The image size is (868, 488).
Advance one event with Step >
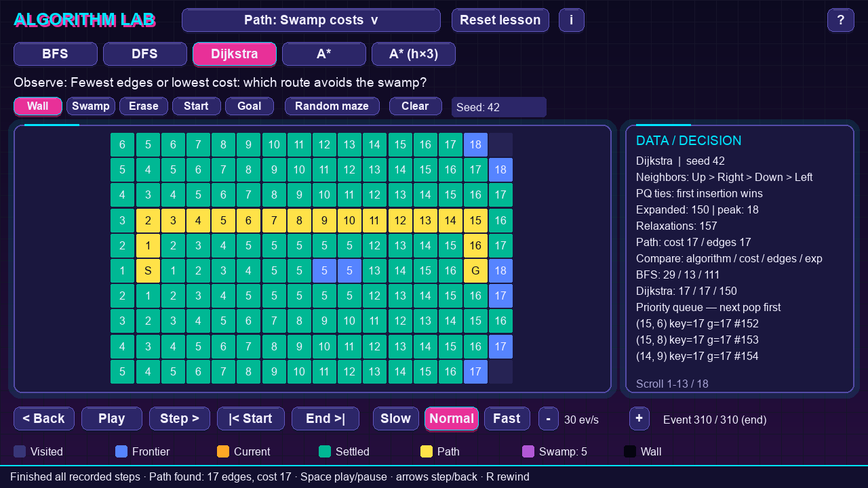(180, 419)
